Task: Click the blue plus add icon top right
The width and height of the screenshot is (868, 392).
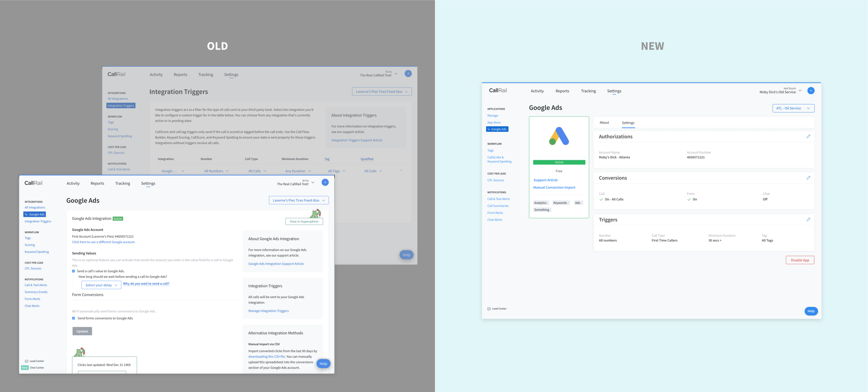Action: 811,90
